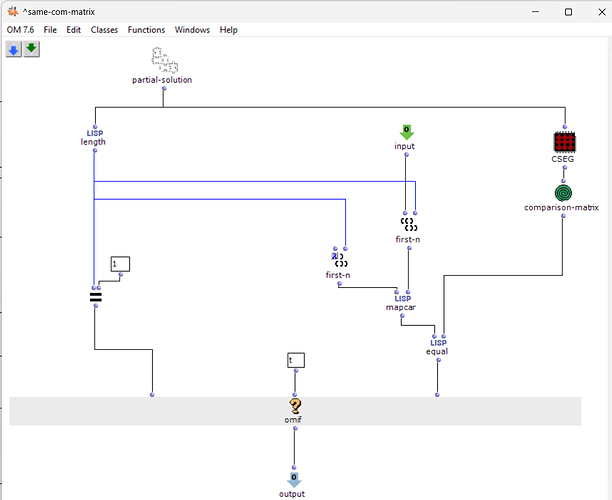
Task: Click the output port of the input box
Action: tap(406, 155)
